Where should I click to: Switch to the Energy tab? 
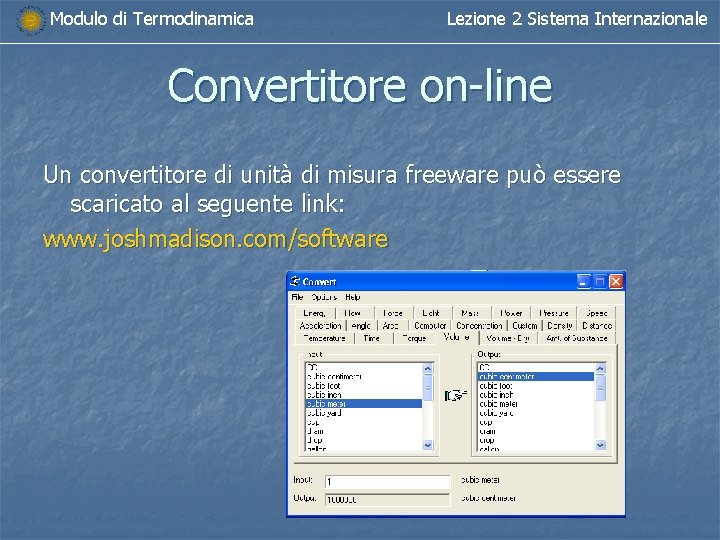[315, 313]
